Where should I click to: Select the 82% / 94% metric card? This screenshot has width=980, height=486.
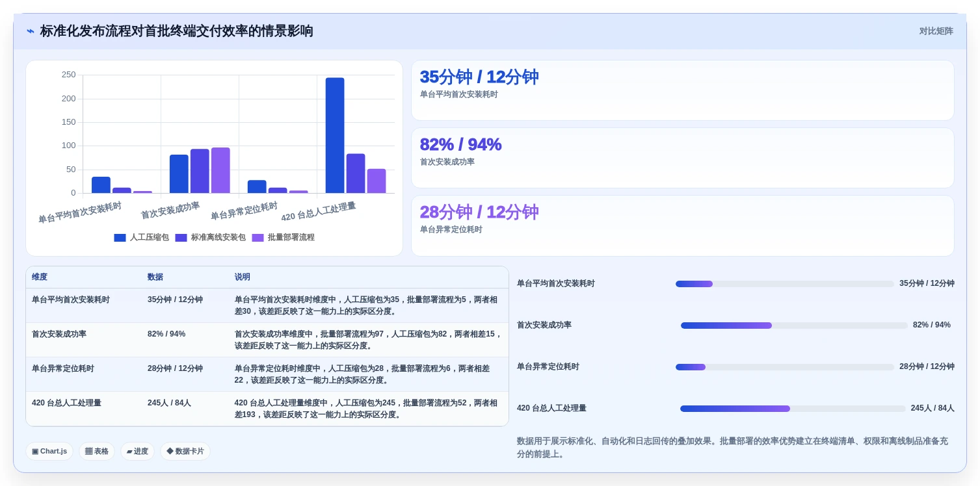point(683,158)
